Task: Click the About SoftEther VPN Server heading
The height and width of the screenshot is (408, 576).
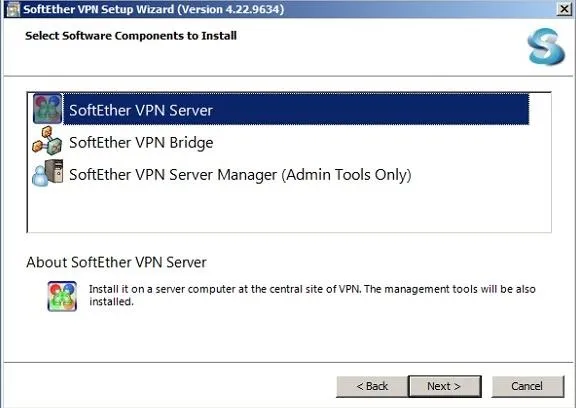Action: 116,262
